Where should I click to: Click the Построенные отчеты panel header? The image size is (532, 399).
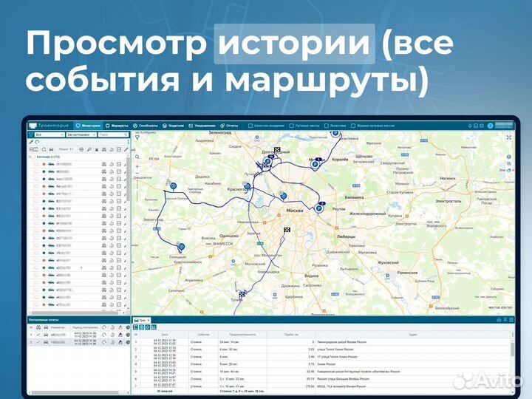point(78,320)
